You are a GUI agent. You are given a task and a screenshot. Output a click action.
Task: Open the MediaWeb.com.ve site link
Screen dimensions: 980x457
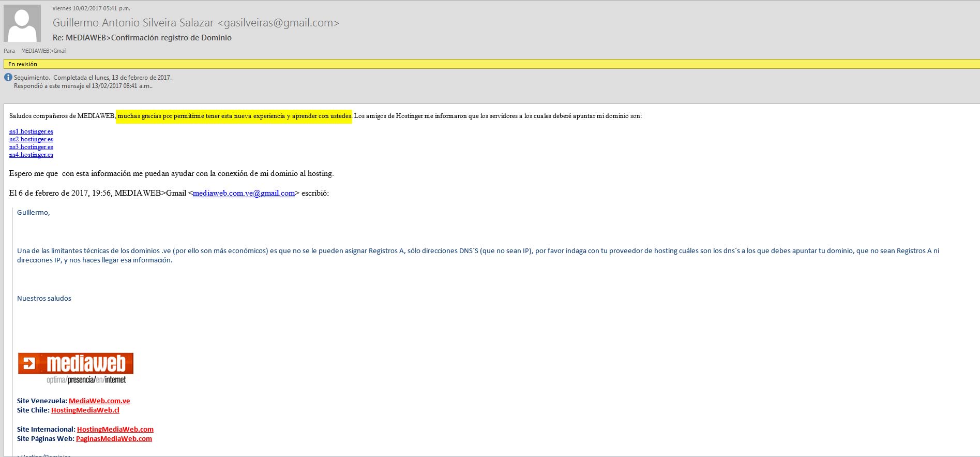pyautogui.click(x=99, y=401)
